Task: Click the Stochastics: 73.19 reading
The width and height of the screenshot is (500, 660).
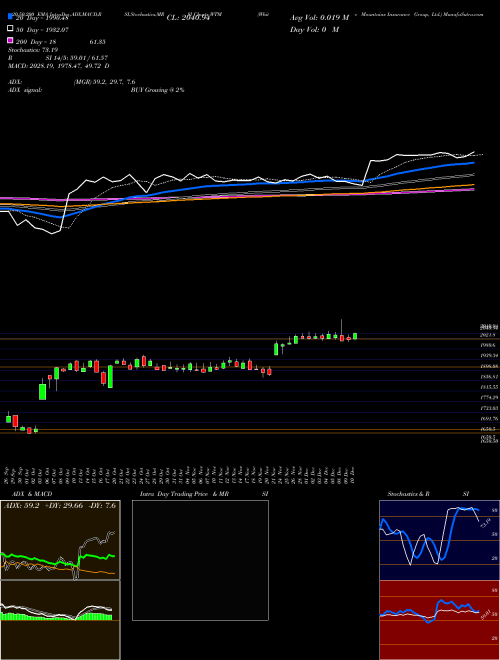Action: (35, 50)
